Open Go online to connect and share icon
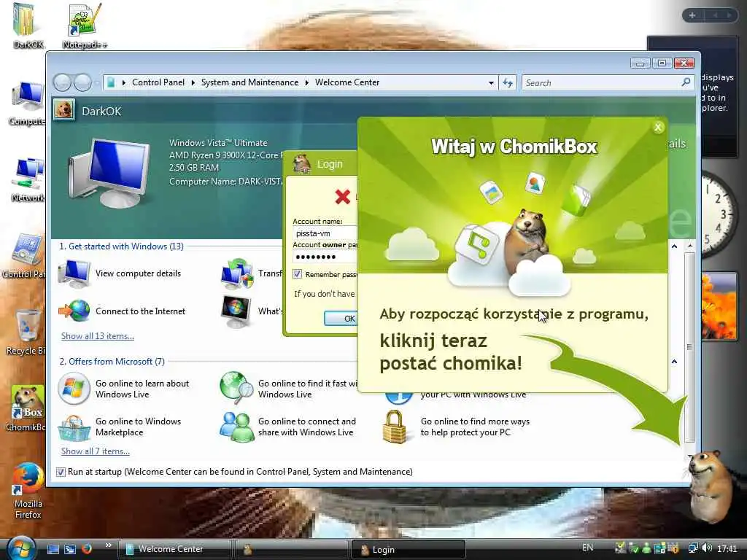 click(236, 427)
